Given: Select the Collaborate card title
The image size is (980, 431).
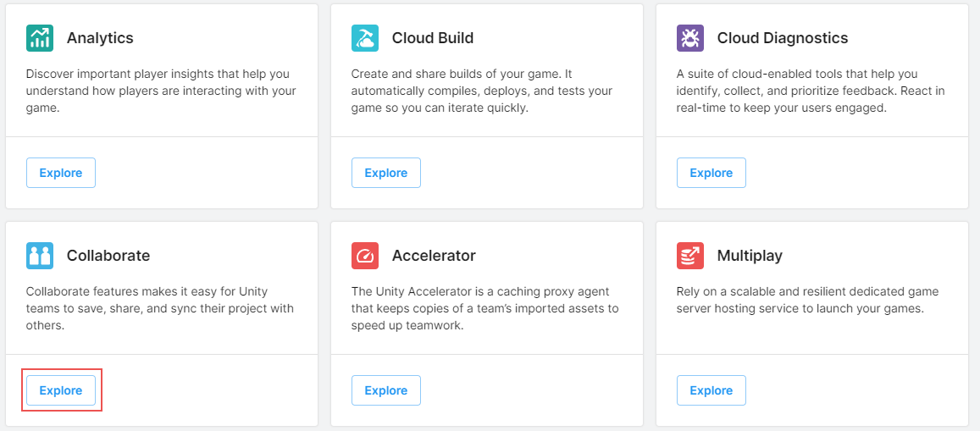Looking at the screenshot, I should (108, 256).
